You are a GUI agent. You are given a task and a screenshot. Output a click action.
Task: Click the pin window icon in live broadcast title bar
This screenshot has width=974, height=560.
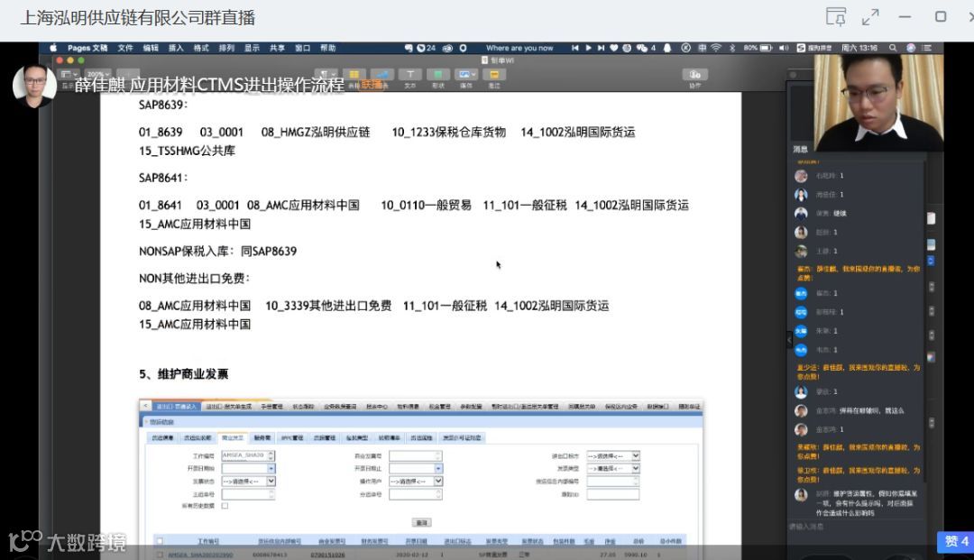click(836, 17)
